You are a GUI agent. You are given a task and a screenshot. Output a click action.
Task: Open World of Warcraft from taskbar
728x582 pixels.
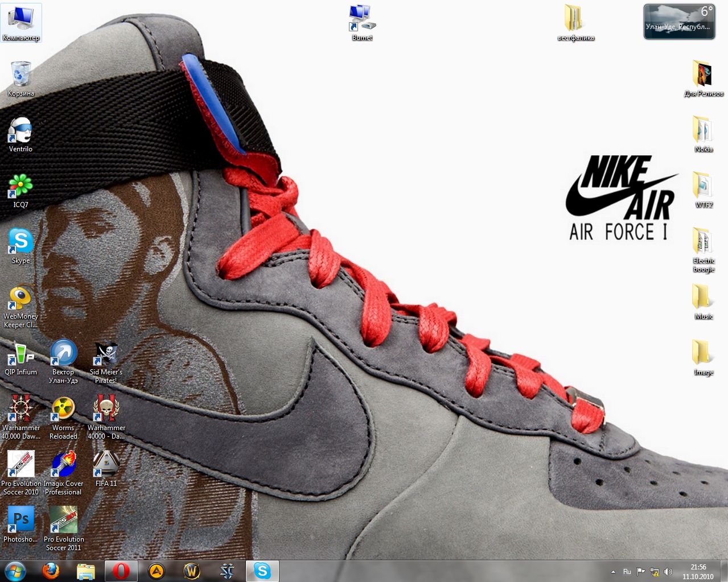click(192, 571)
